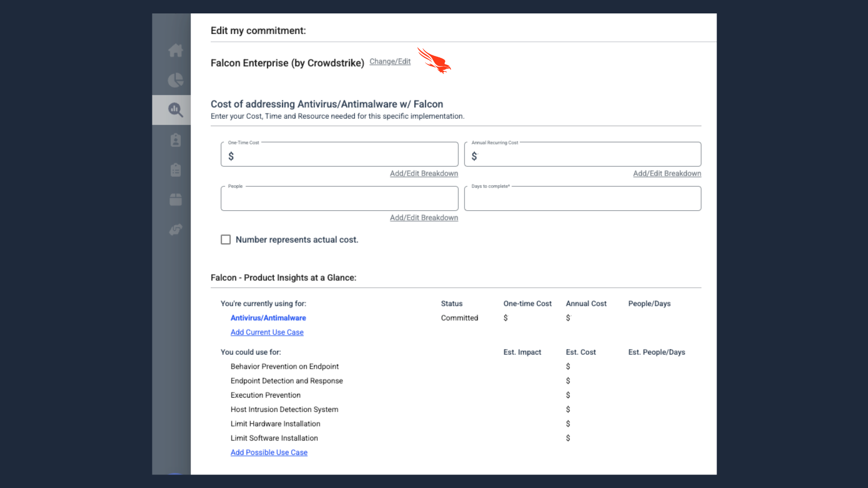Open the ID badge clipboard icon

[176, 140]
